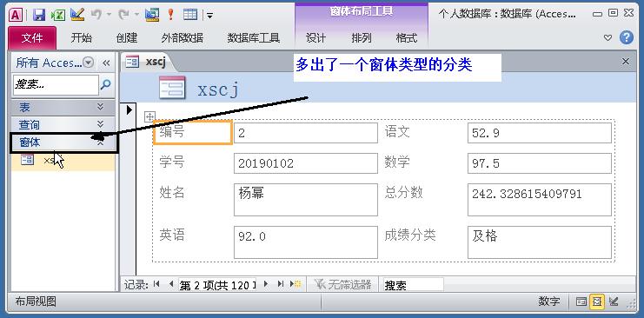The image size is (644, 318).
Task: Click the red exclamation run icon
Action: (x=171, y=15)
